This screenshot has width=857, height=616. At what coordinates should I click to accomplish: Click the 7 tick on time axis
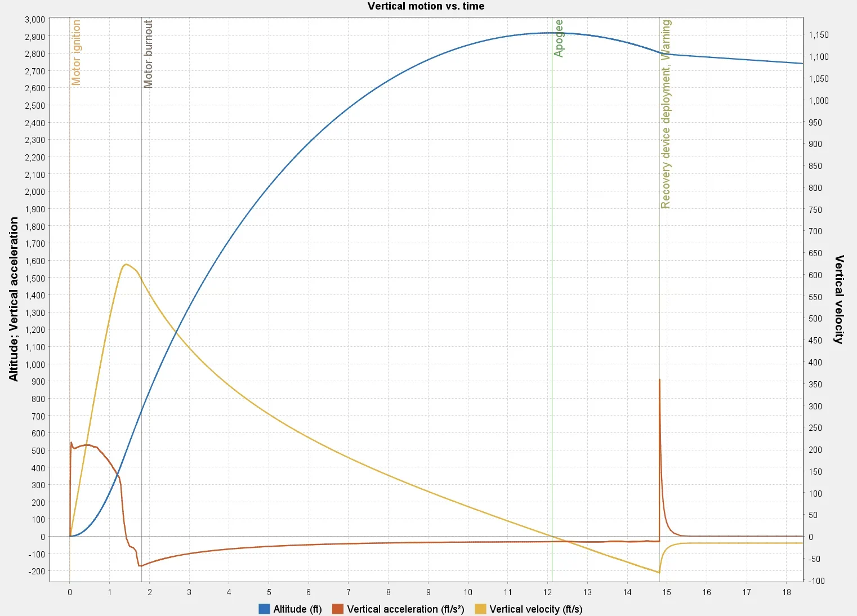[349, 592]
